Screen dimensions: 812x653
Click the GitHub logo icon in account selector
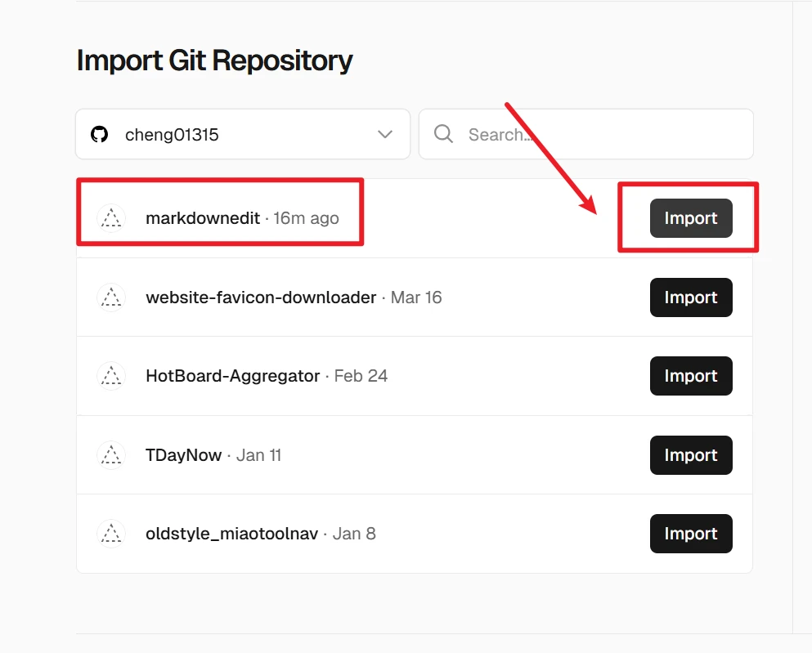[100, 135]
